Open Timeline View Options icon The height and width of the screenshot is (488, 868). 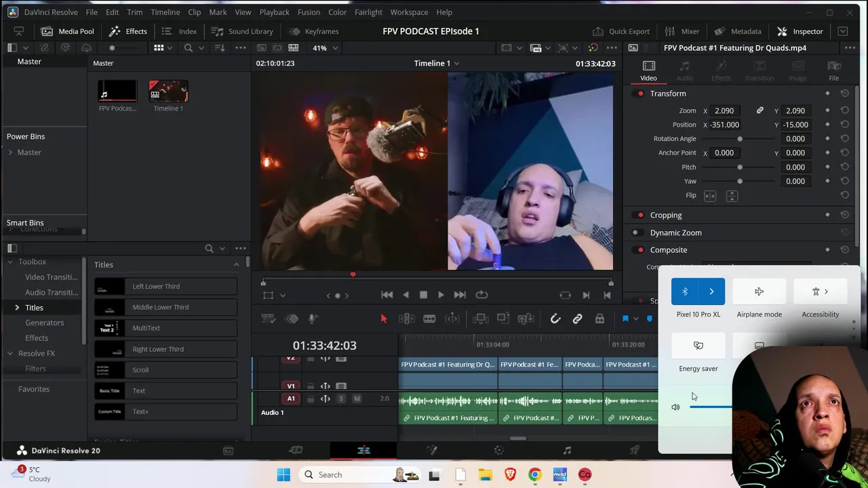(x=268, y=319)
